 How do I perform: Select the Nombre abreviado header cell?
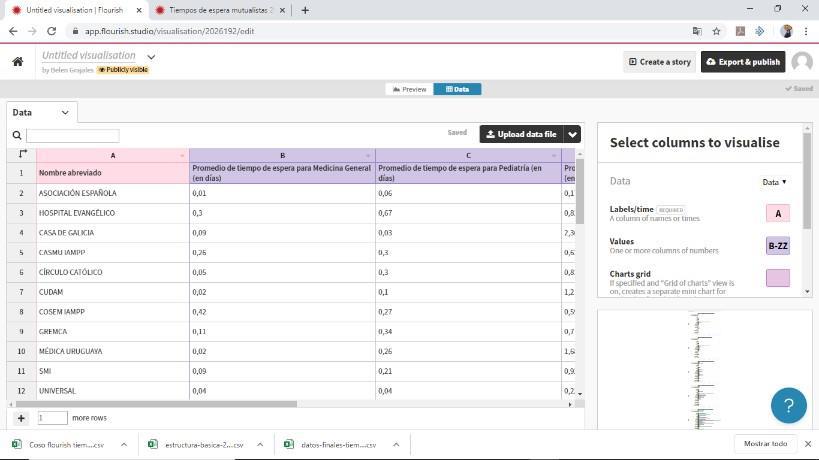[x=113, y=173]
